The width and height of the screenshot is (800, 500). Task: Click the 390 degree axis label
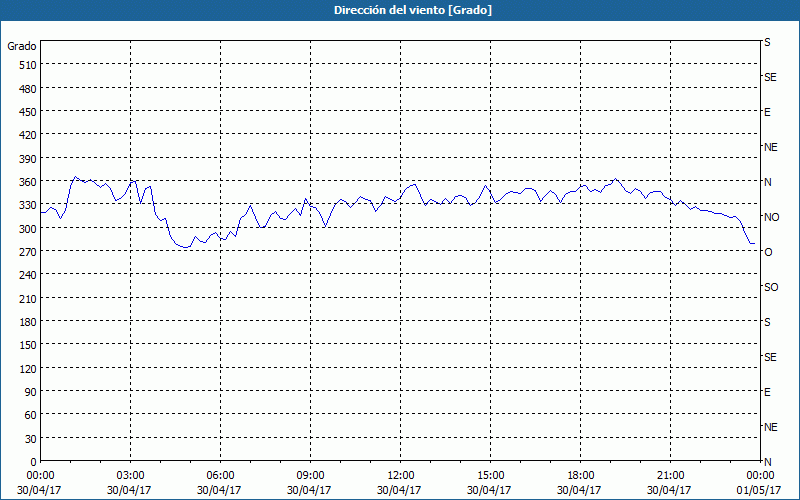tap(28, 159)
